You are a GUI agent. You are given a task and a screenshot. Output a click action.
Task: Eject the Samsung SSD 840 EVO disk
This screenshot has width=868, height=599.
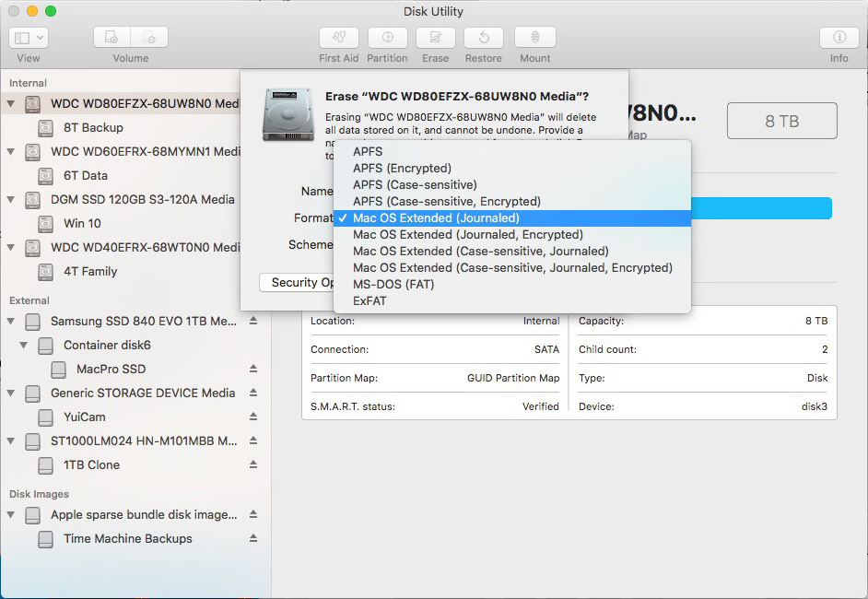pos(253,321)
